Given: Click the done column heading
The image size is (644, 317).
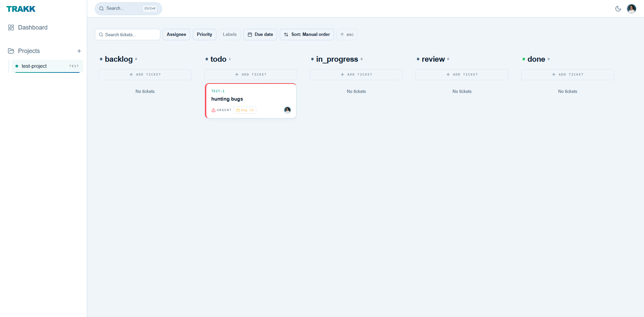Looking at the screenshot, I should click(x=536, y=59).
